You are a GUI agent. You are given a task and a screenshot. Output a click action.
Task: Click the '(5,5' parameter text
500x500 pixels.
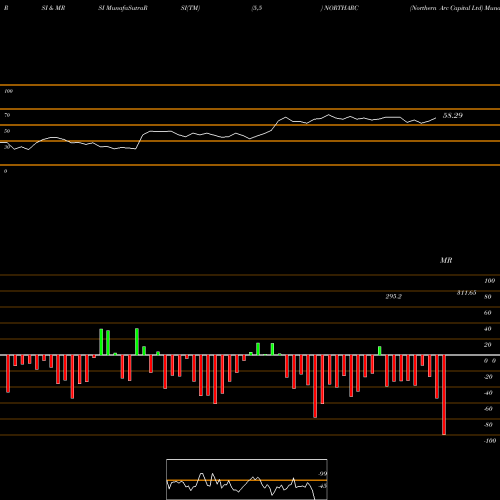[257, 8]
